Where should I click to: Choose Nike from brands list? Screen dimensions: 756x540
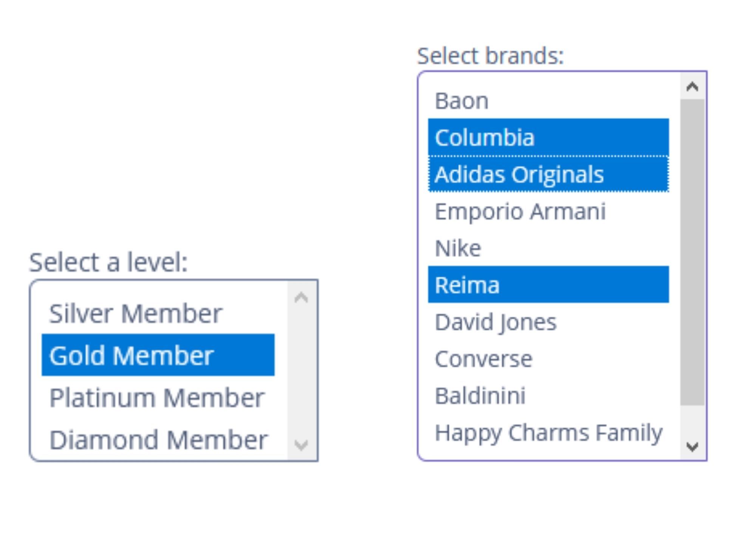pyautogui.click(x=548, y=248)
